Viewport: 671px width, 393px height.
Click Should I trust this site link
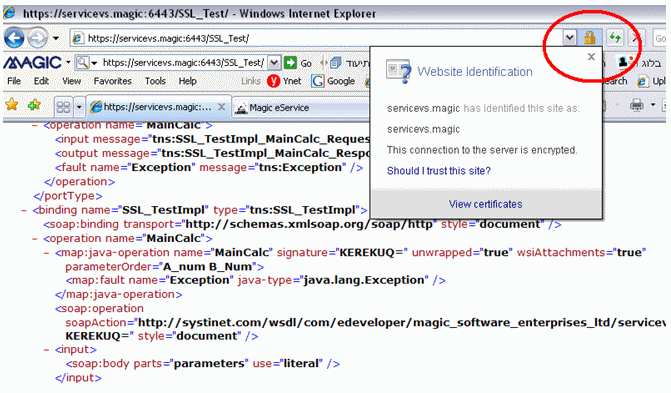pos(439,171)
